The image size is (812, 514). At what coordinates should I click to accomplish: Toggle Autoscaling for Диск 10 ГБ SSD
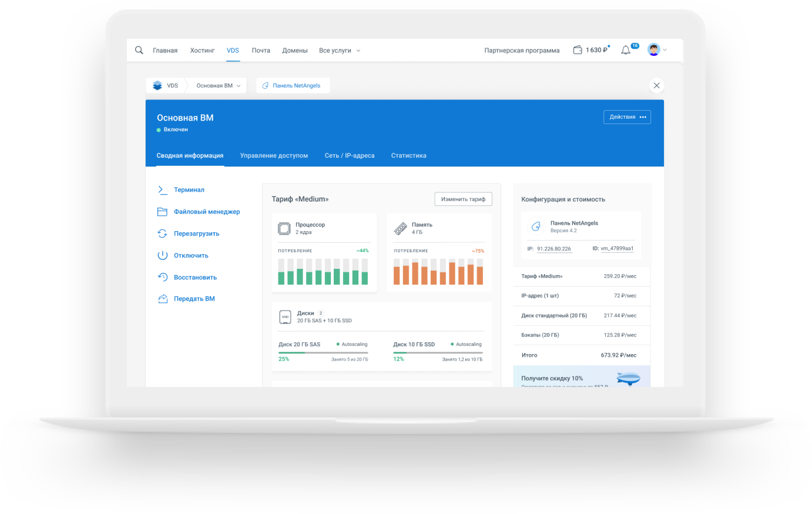pyautogui.click(x=466, y=344)
